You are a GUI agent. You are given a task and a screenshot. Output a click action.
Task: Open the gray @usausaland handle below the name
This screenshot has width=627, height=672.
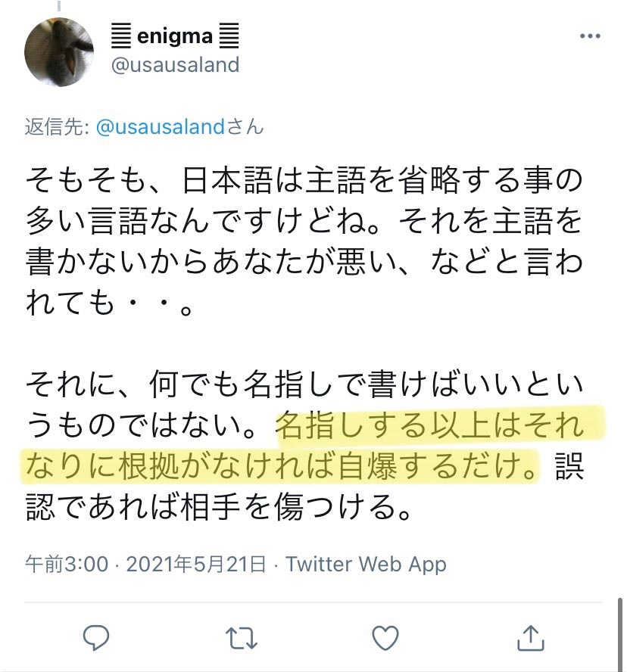pyautogui.click(x=175, y=65)
